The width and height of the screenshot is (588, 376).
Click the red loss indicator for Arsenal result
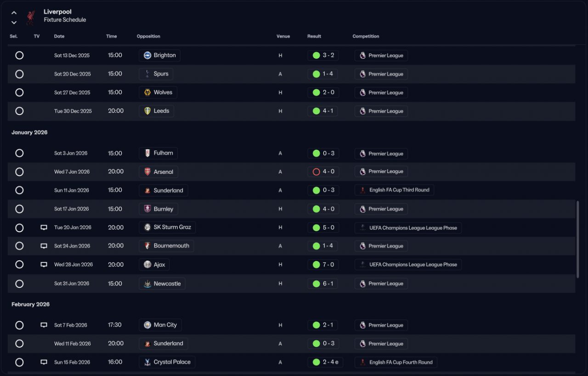point(316,172)
